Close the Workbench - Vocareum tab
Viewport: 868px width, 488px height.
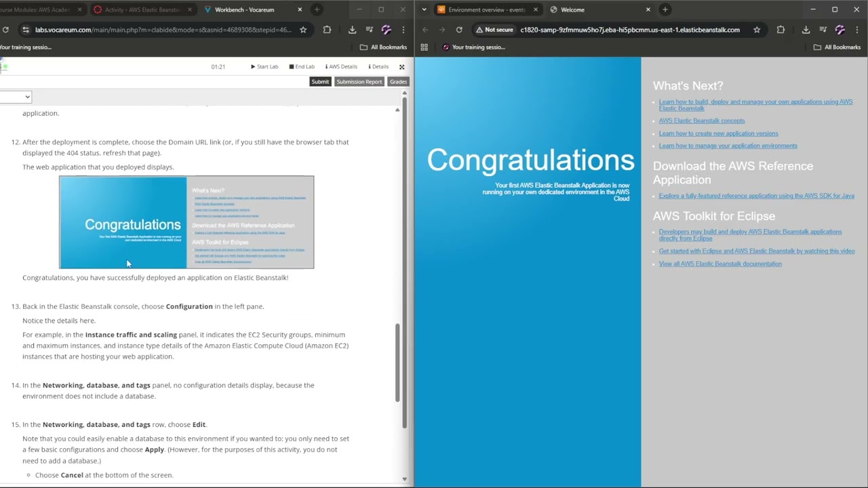click(300, 9)
